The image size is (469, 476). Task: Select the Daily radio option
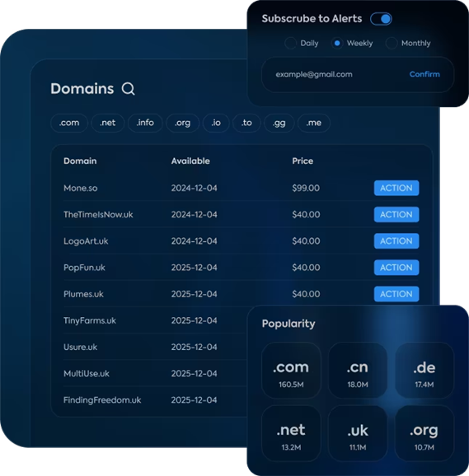(290, 43)
